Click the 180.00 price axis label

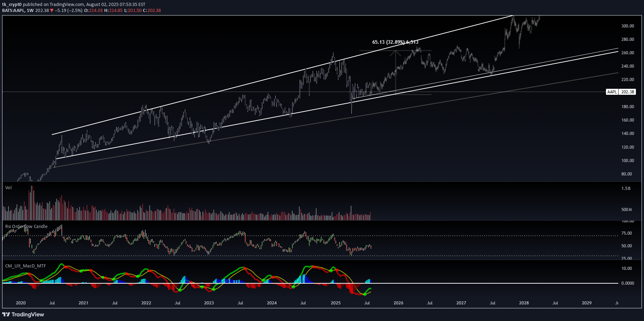(628, 107)
